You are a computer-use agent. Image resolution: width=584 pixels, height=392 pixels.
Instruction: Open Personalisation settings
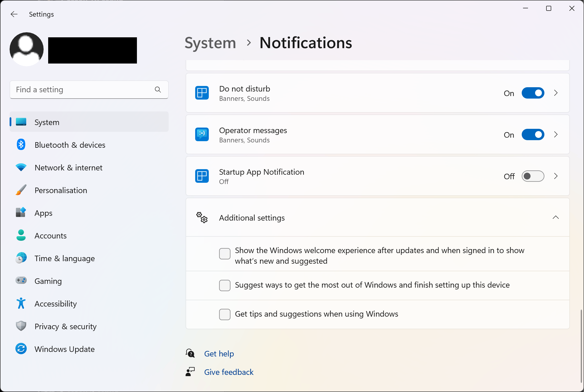[89, 190]
